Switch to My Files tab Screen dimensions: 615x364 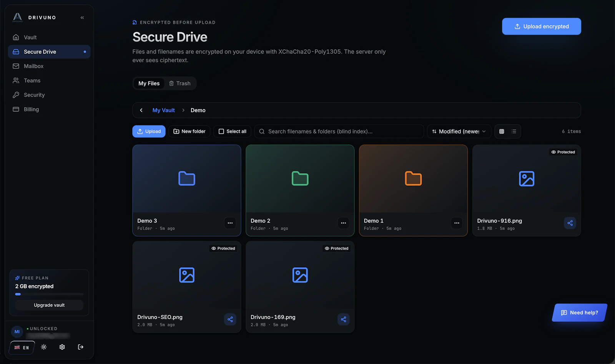click(149, 83)
